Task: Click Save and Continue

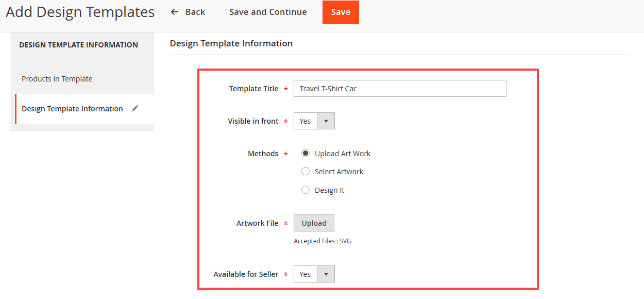Action: pos(268,12)
